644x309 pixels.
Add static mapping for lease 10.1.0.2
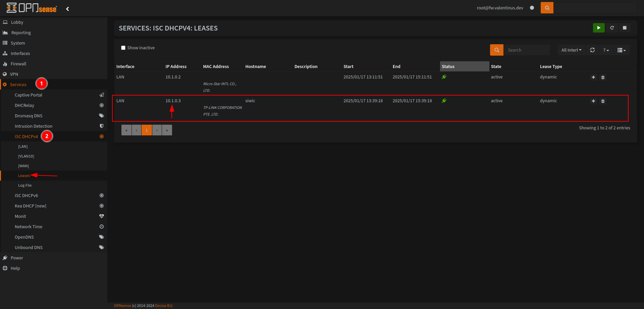593,77
